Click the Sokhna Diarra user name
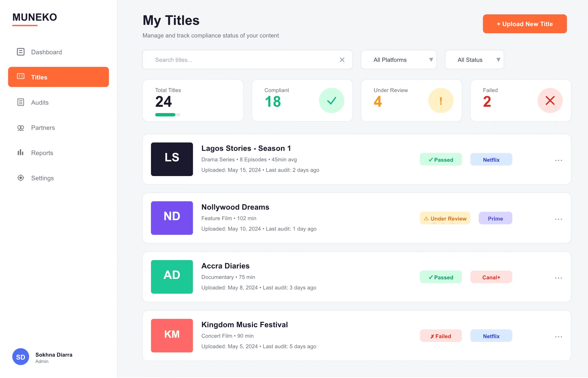 [x=54, y=355]
